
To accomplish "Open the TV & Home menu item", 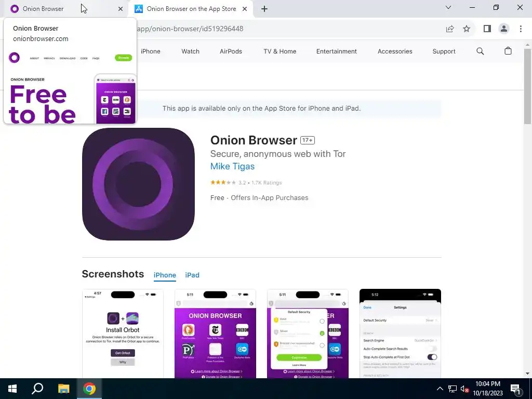I will [280, 51].
